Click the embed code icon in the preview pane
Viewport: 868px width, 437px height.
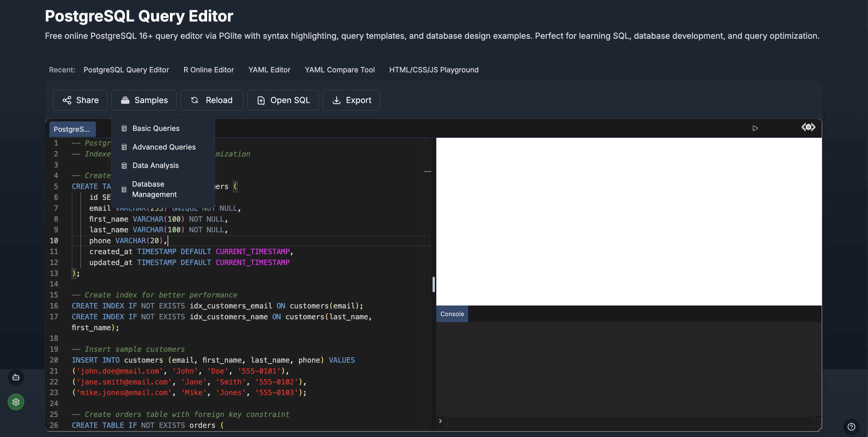coord(808,127)
